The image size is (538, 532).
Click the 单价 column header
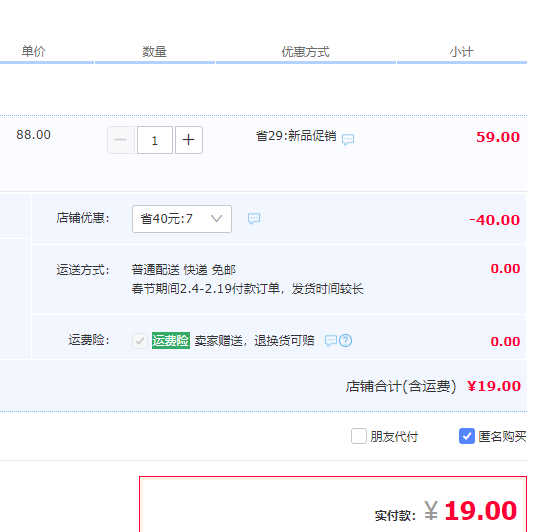pos(33,51)
